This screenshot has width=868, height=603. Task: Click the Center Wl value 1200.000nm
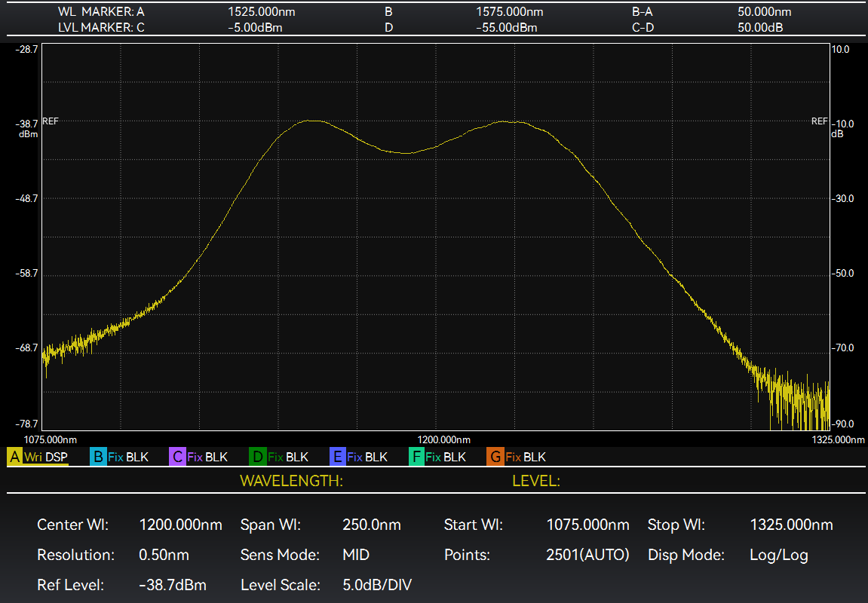(180, 525)
